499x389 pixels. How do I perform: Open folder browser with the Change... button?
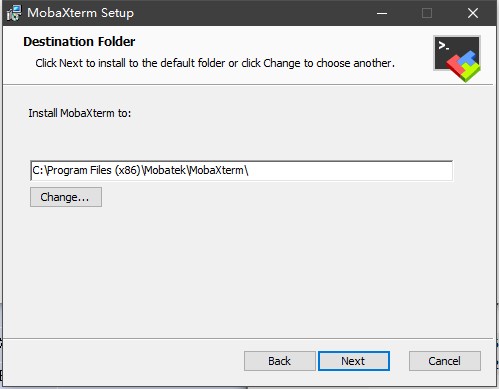(66, 197)
